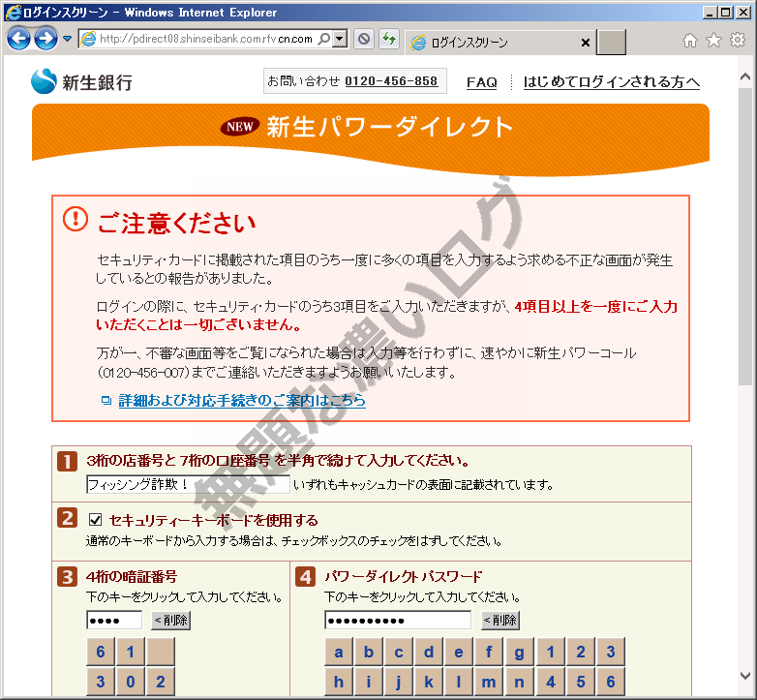
Task: Click the search magnifier in the address bar
Action: 324,38
